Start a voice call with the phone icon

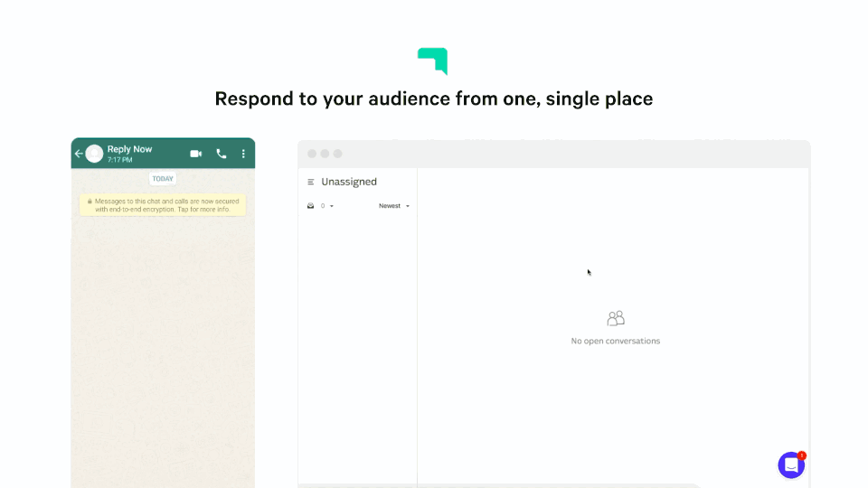222,154
